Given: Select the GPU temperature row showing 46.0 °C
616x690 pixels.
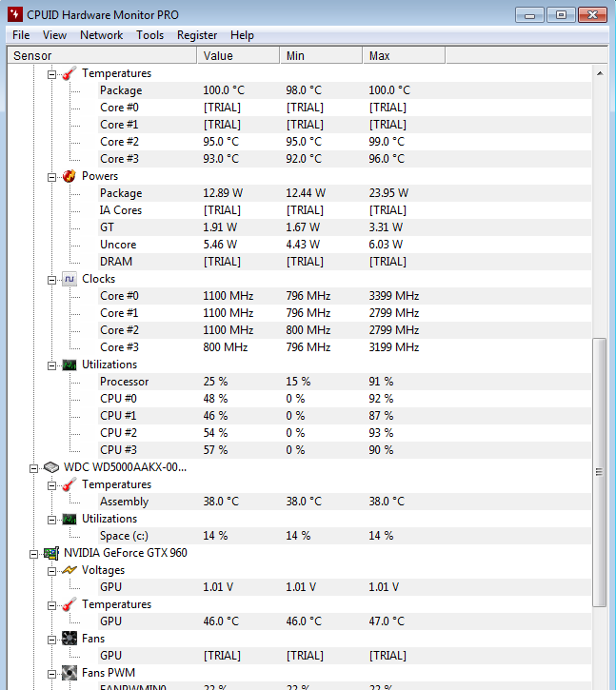Looking at the screenshot, I should 344,621.
